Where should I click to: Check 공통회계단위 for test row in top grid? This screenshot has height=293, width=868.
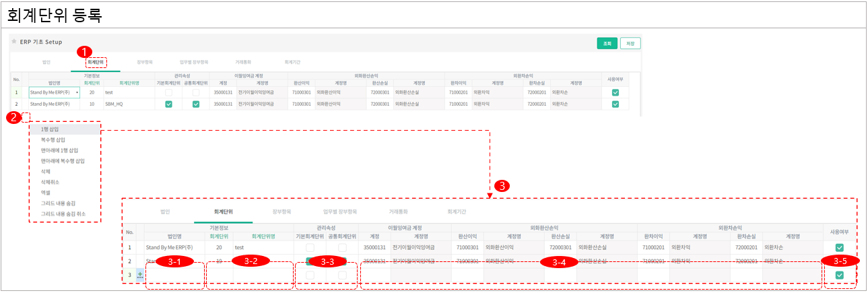click(x=196, y=92)
